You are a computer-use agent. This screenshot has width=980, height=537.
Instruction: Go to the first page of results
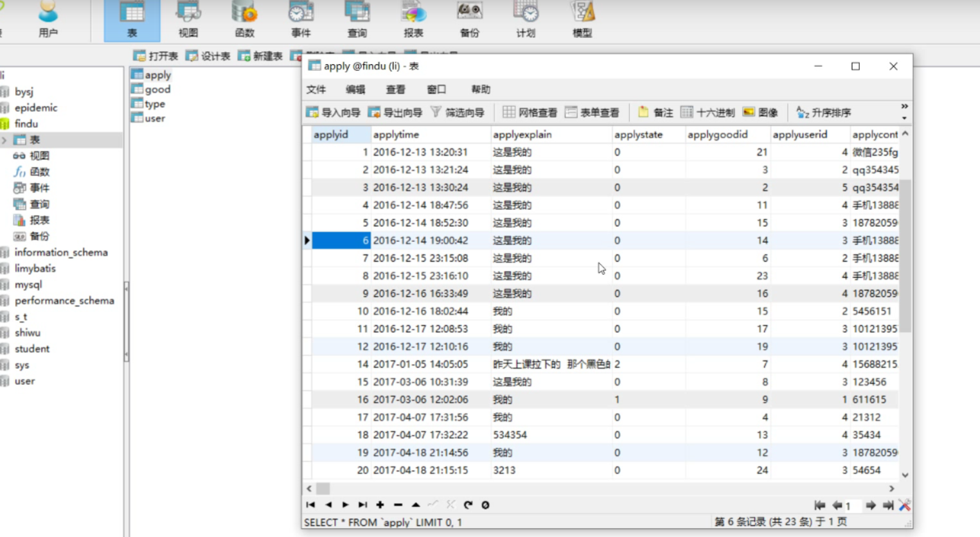click(819, 506)
